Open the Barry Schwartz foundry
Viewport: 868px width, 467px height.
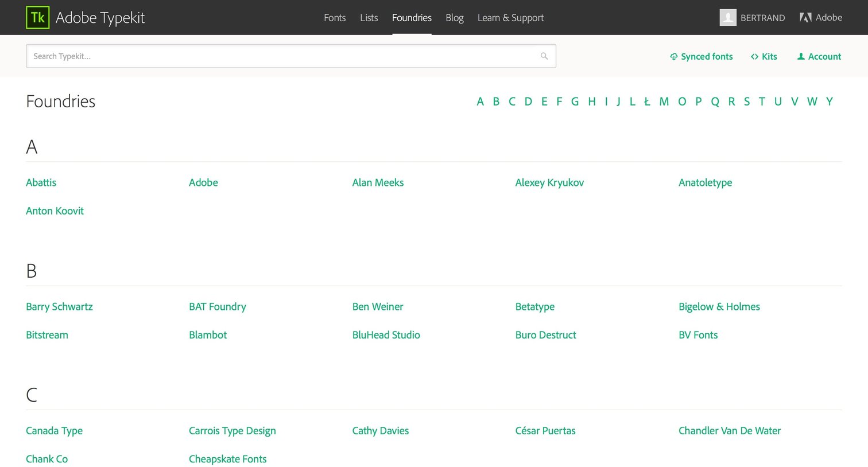coord(59,307)
